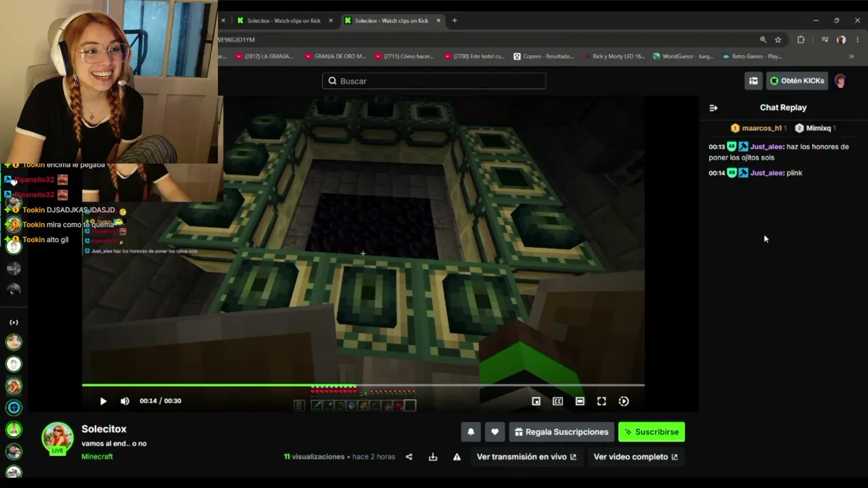The width and height of the screenshot is (868, 488).
Task: Click the Buscar search field
Action: [x=434, y=81]
